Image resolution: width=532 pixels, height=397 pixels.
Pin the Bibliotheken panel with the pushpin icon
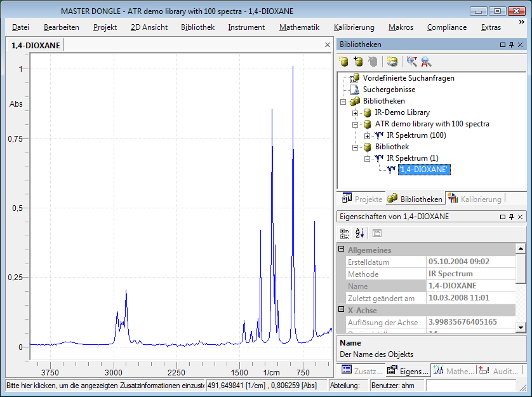(x=511, y=45)
